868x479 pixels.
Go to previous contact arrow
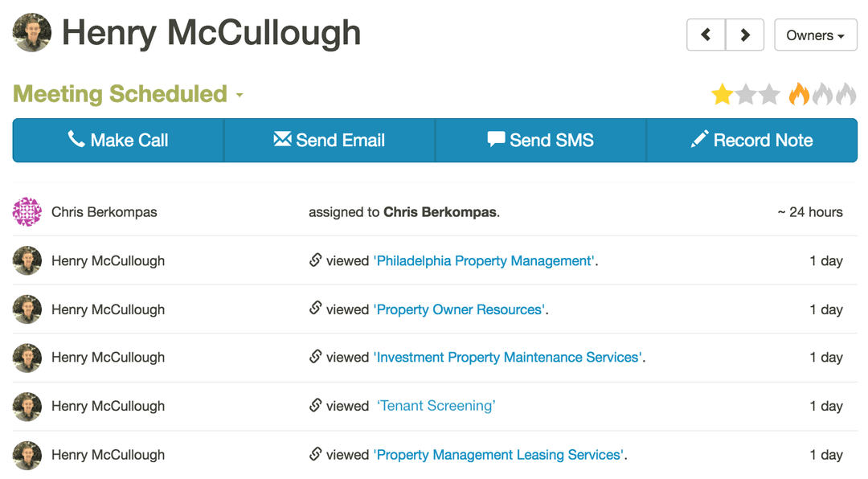[706, 35]
